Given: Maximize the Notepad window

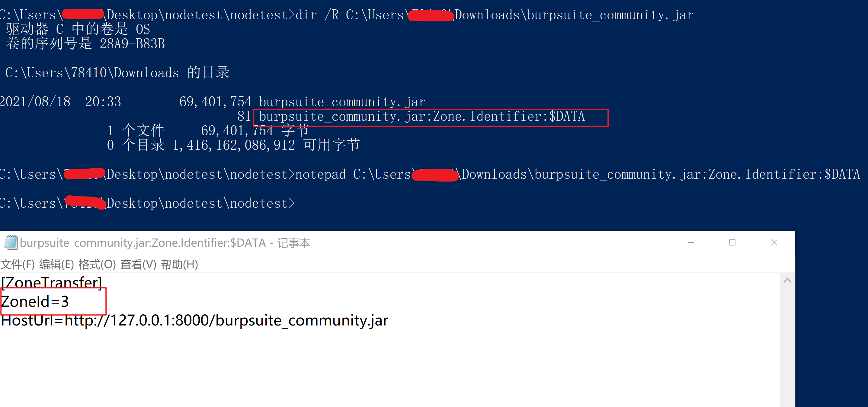Looking at the screenshot, I should click(x=732, y=242).
